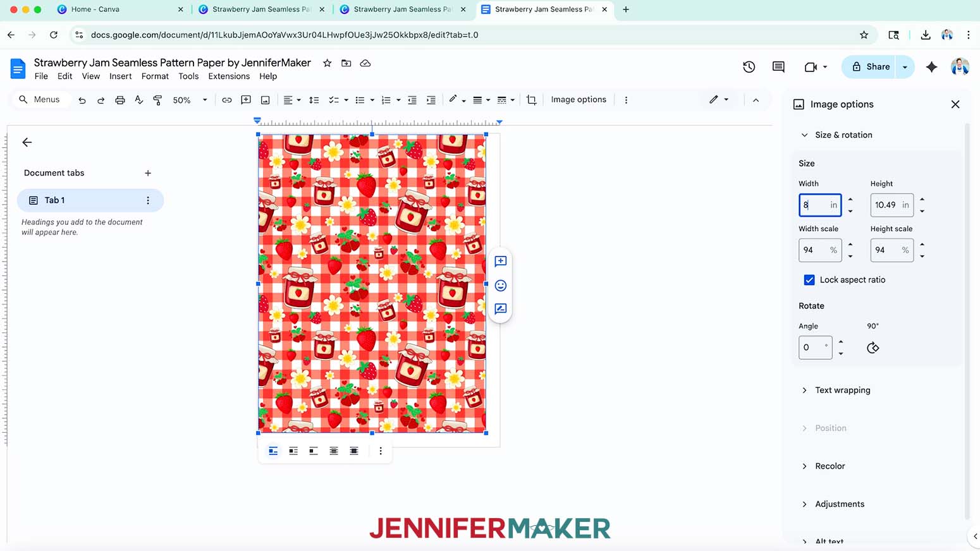
Task: Add comment from toolbar icon
Action: (x=246, y=100)
